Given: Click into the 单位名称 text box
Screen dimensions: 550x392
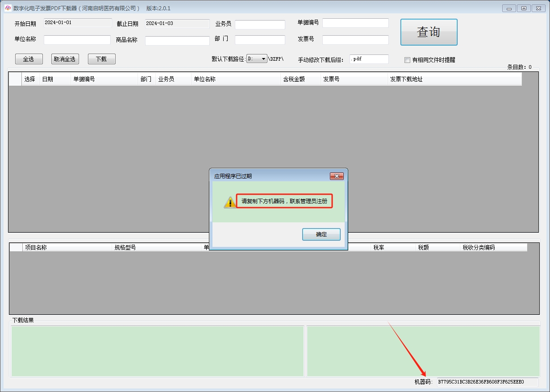Looking at the screenshot, I should pos(77,40).
